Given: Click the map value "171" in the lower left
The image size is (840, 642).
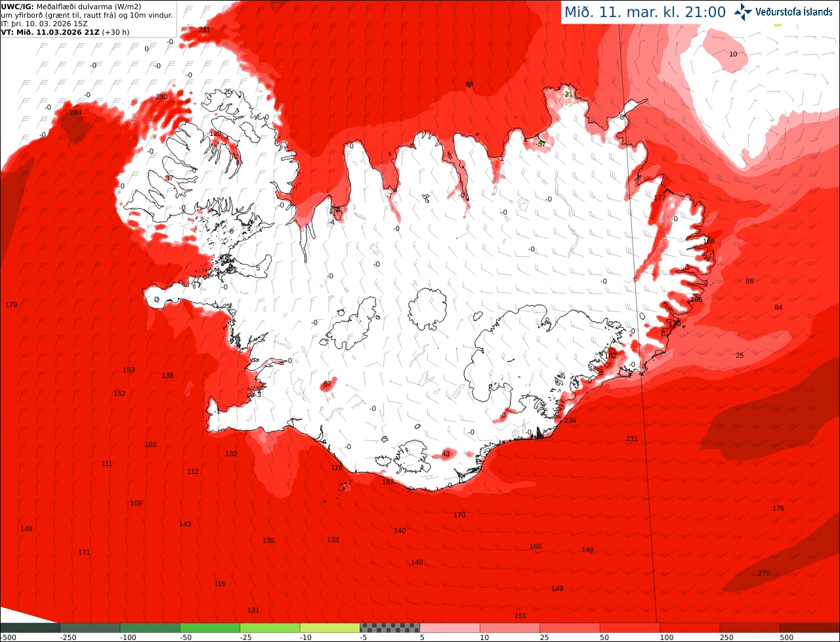Looking at the screenshot, I should [x=84, y=552].
